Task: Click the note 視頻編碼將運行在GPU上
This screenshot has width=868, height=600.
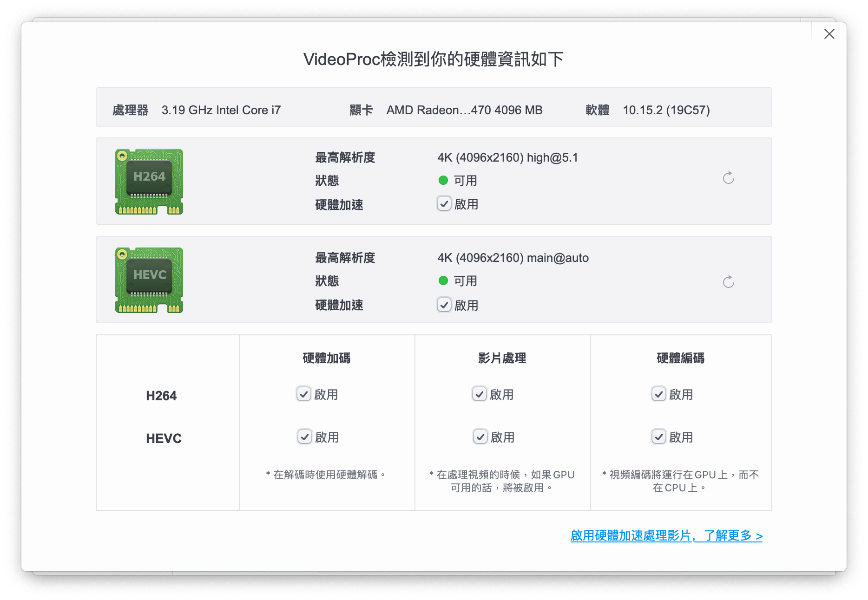Action: pyautogui.click(x=680, y=481)
